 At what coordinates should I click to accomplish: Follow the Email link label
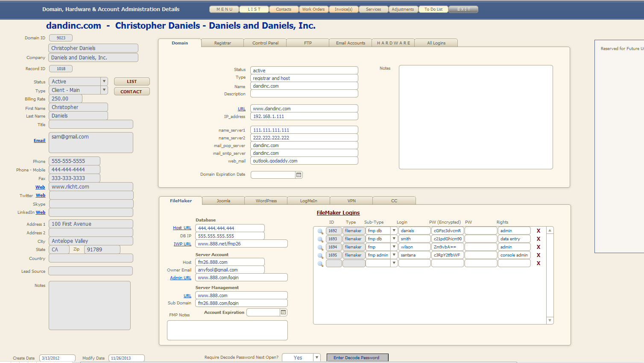click(x=39, y=141)
